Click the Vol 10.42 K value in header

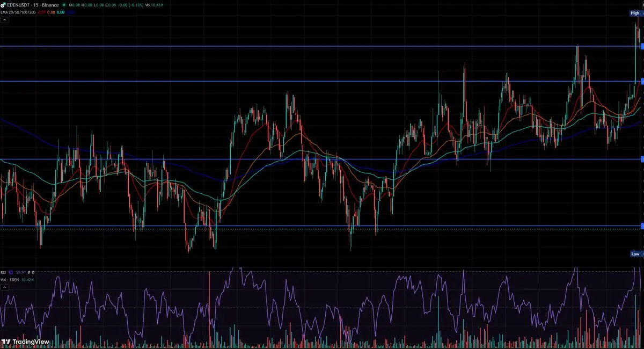point(153,5)
